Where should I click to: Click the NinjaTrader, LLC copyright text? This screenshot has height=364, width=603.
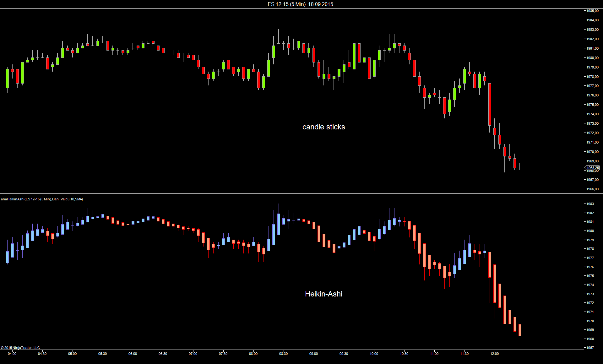tap(20, 348)
